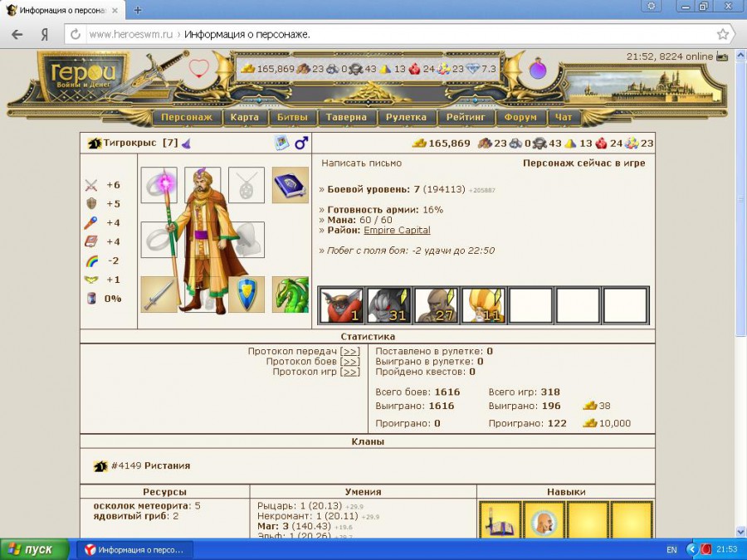Viewport: 747px width, 560px height.
Task: Bookmark the page with the star icon
Action: point(723,34)
